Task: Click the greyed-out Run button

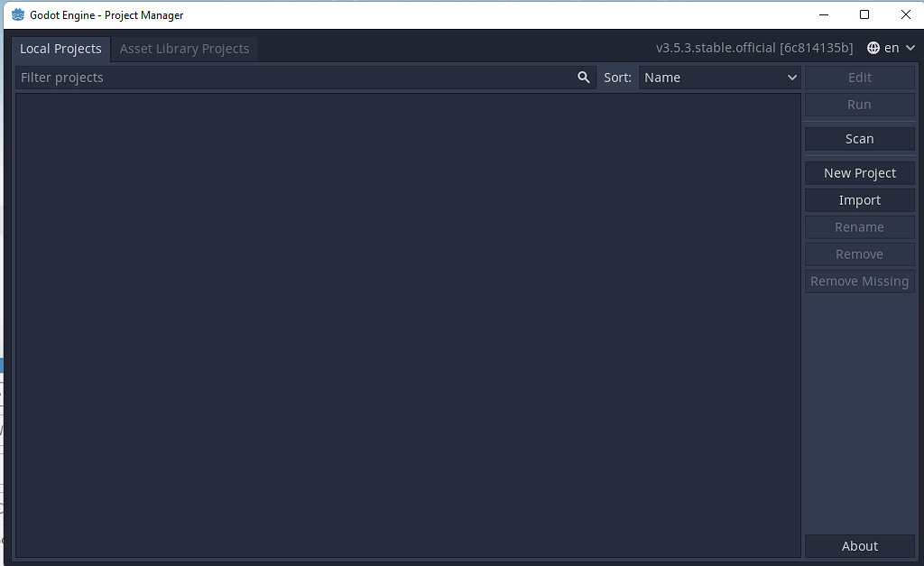Action: 860,105
